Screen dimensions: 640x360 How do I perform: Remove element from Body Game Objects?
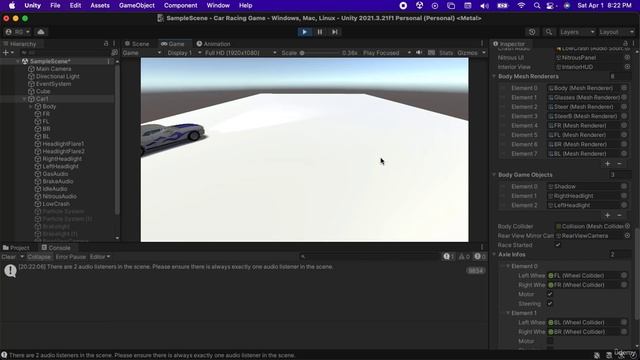coord(619,215)
